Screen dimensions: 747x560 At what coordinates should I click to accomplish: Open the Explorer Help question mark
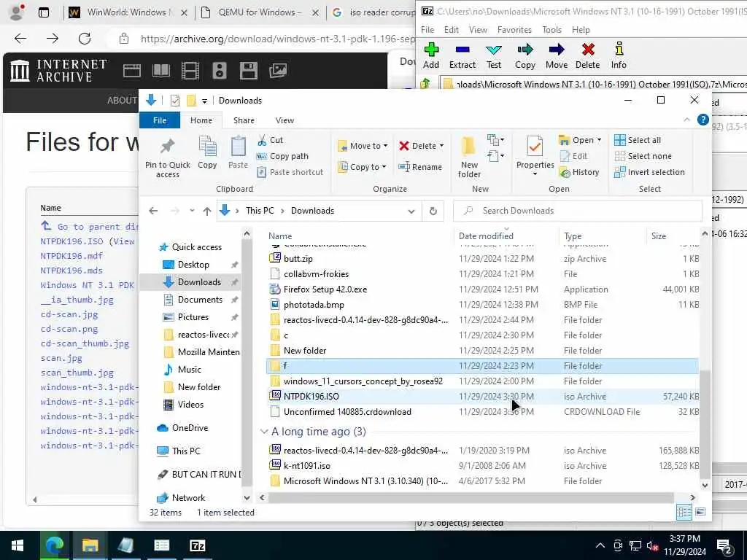click(x=703, y=120)
